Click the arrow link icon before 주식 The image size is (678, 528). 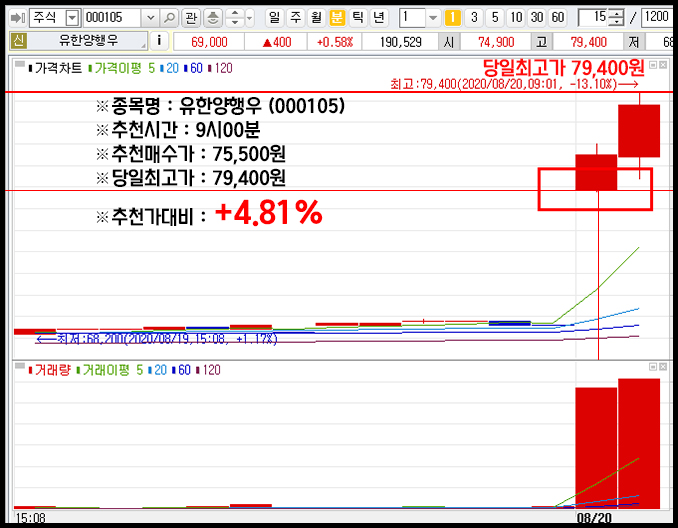coord(18,18)
